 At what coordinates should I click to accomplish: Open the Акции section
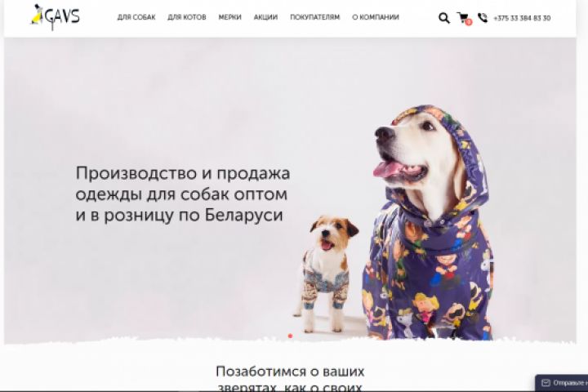265,17
